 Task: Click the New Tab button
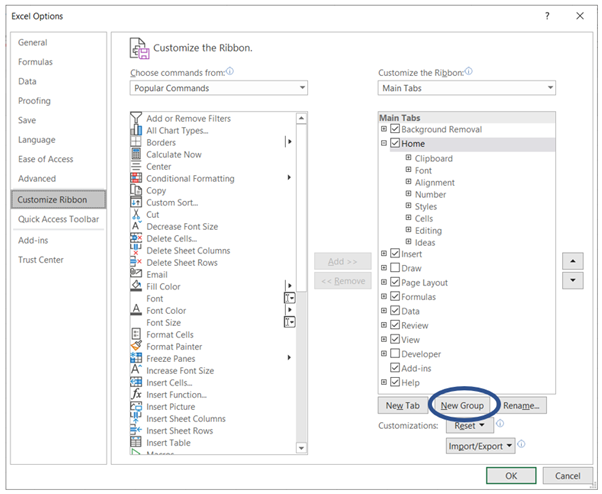[403, 405]
